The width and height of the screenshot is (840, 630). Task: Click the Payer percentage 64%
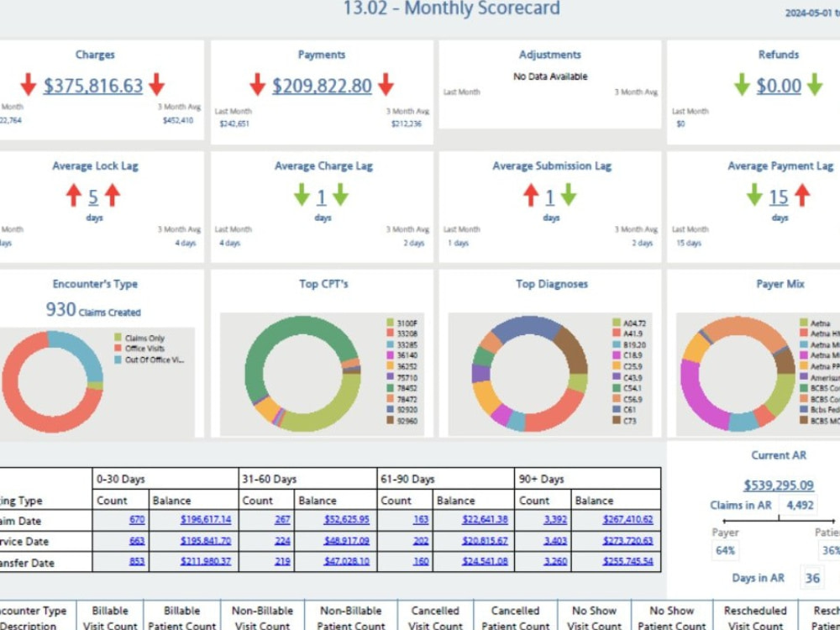(725, 550)
